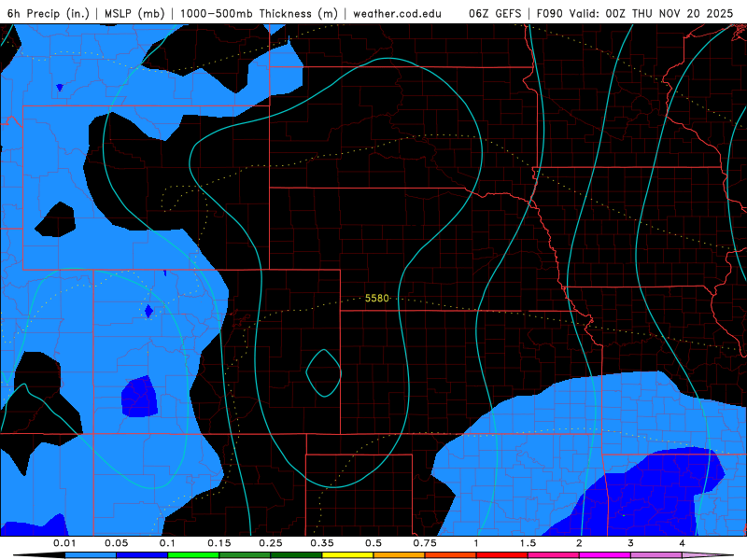This screenshot has height=560, width=747.
Task: Click the dark blue 0.05 legend swatch
Action: click(x=142, y=555)
